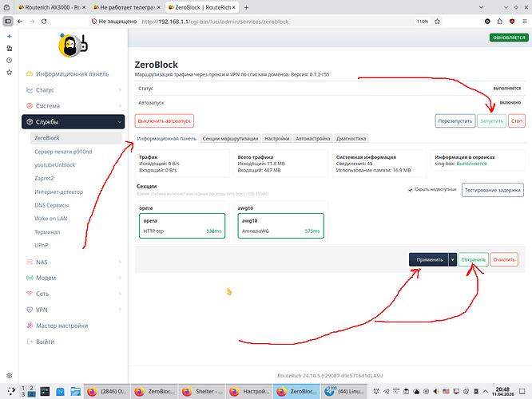Viewport: 532px width, 399px height.
Task: Click the Выйти logout icon
Action: point(30,342)
